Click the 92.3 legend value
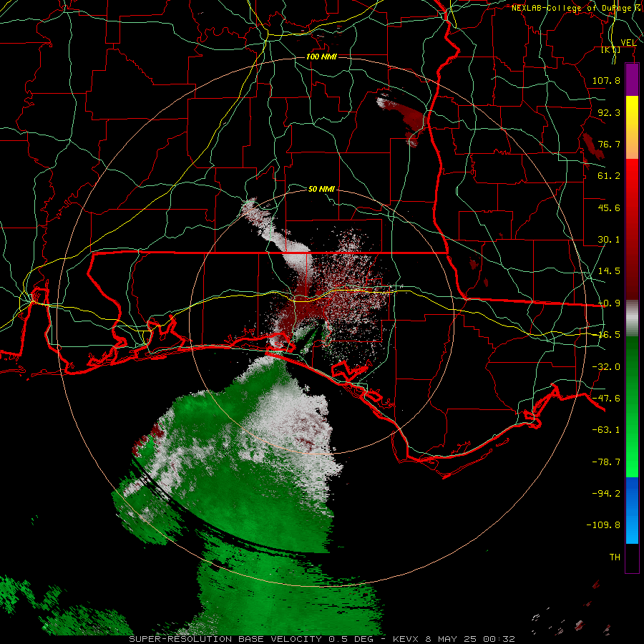 point(609,112)
